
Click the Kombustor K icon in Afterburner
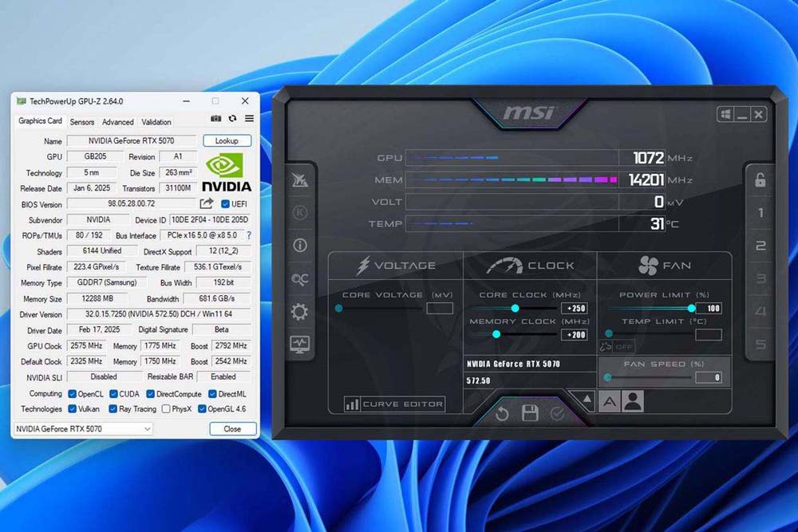[300, 212]
